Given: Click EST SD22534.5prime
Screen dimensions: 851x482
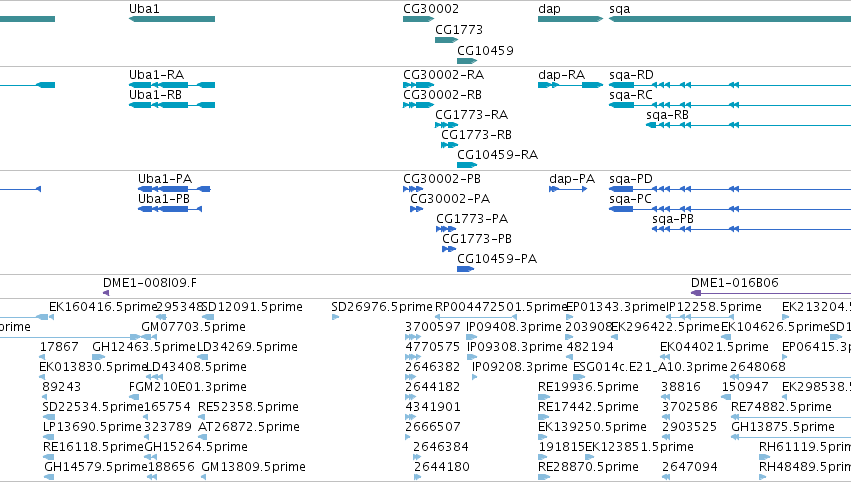Looking at the screenshot, I should pos(93,407).
